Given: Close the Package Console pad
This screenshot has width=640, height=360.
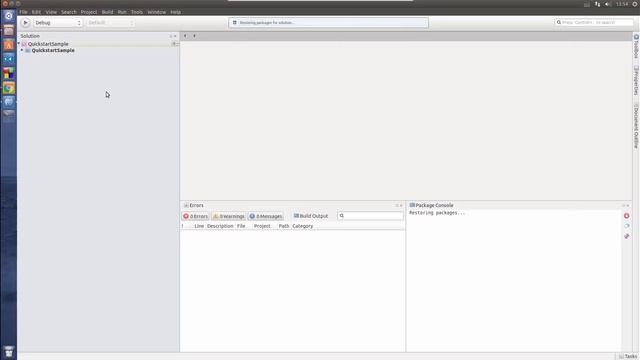Looking at the screenshot, I should tap(628, 206).
